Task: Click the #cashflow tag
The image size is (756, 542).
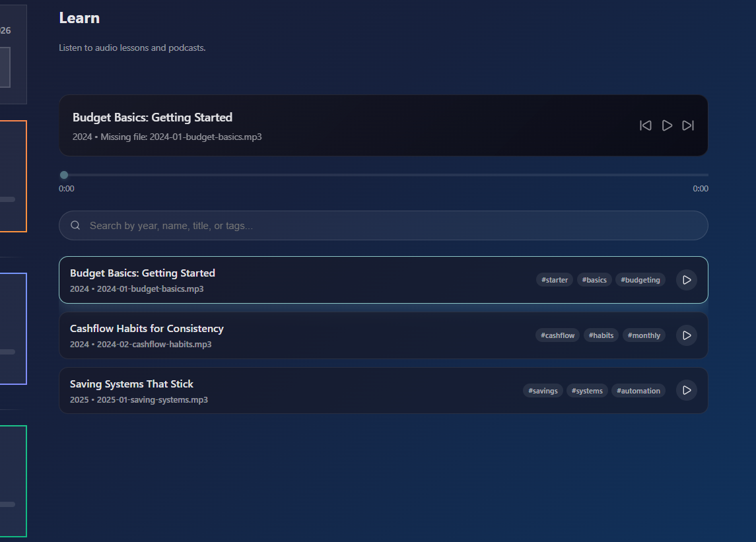Action: (x=557, y=335)
